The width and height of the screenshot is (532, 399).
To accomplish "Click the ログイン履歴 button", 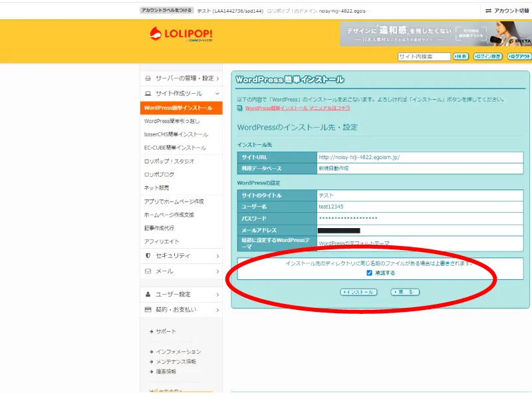I will click(487, 57).
